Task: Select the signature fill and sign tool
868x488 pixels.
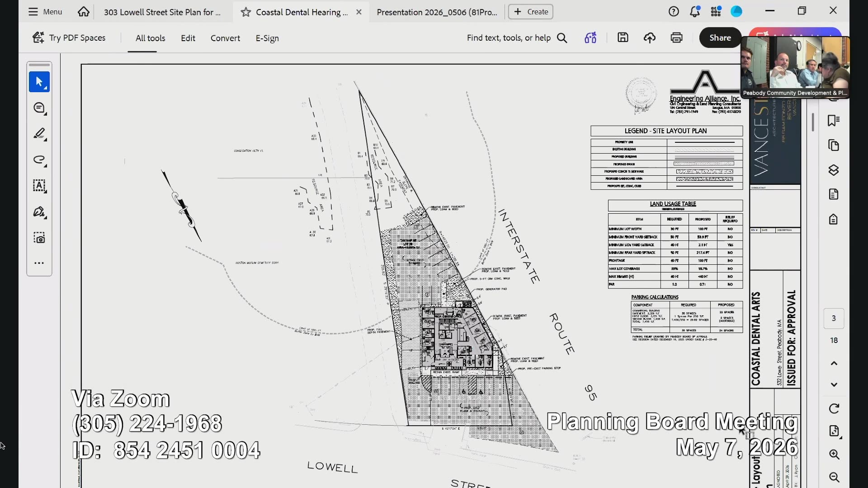Action: [39, 212]
